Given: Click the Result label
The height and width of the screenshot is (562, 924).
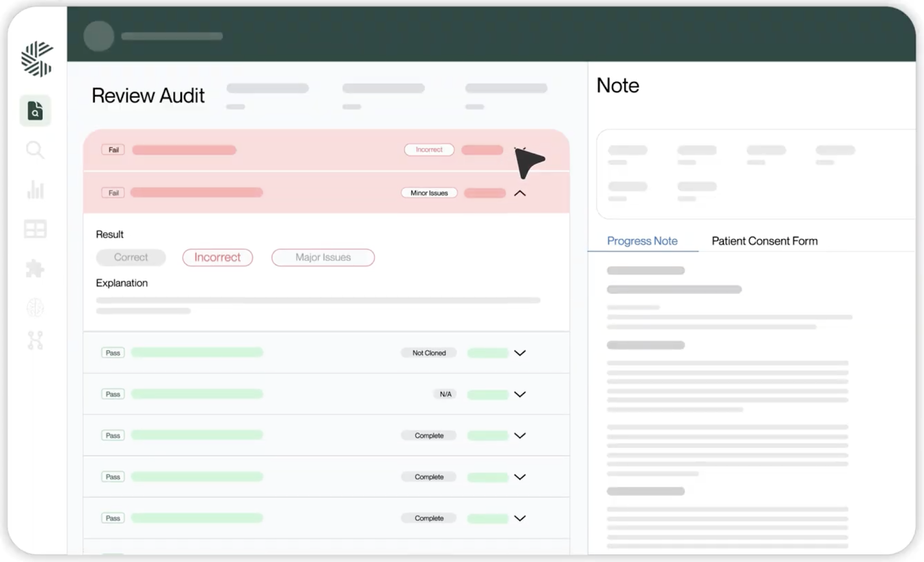Looking at the screenshot, I should click(x=110, y=235).
